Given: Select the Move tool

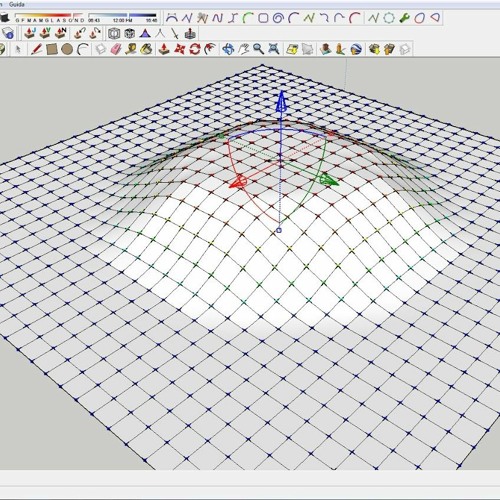Looking at the screenshot, I should pyautogui.click(x=179, y=49).
